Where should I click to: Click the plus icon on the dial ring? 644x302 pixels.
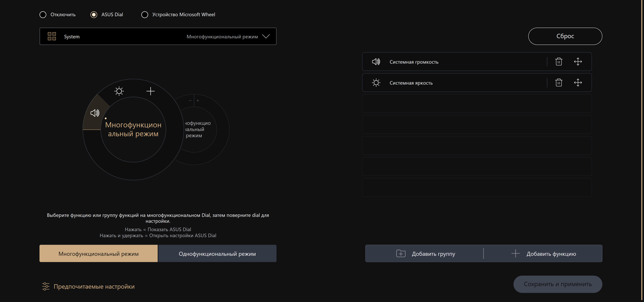pos(151,91)
